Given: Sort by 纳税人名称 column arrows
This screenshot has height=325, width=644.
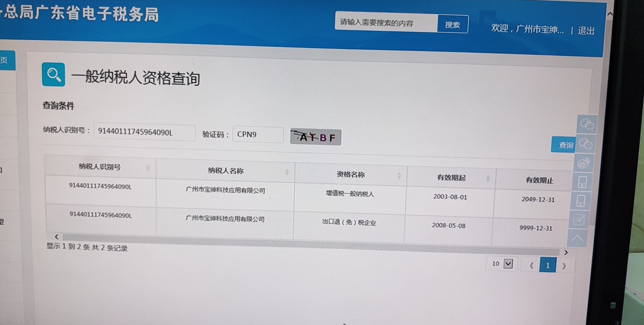Looking at the screenshot, I should [x=287, y=172].
